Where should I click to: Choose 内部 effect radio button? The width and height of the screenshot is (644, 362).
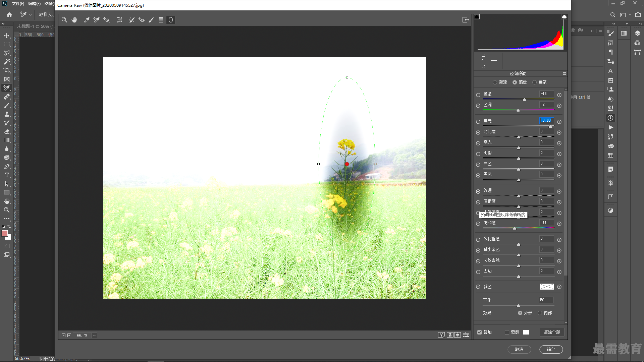point(540,313)
